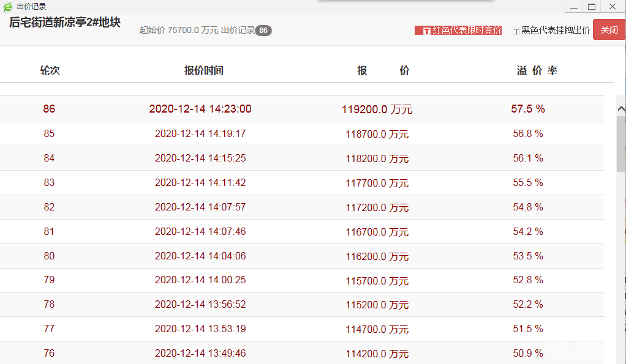Screen dimensions: 626x364
Task: Click the 118200.0 万元 price in round 84
Action: (377, 158)
